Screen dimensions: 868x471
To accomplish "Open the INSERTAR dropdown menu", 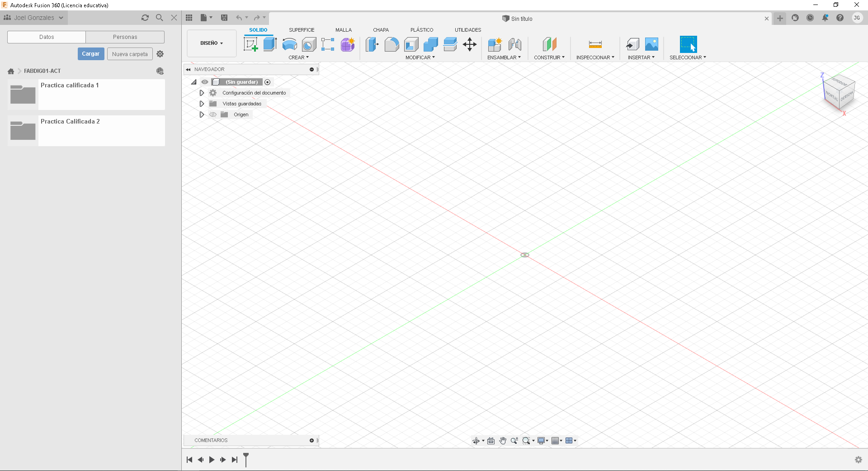I will pyautogui.click(x=641, y=57).
